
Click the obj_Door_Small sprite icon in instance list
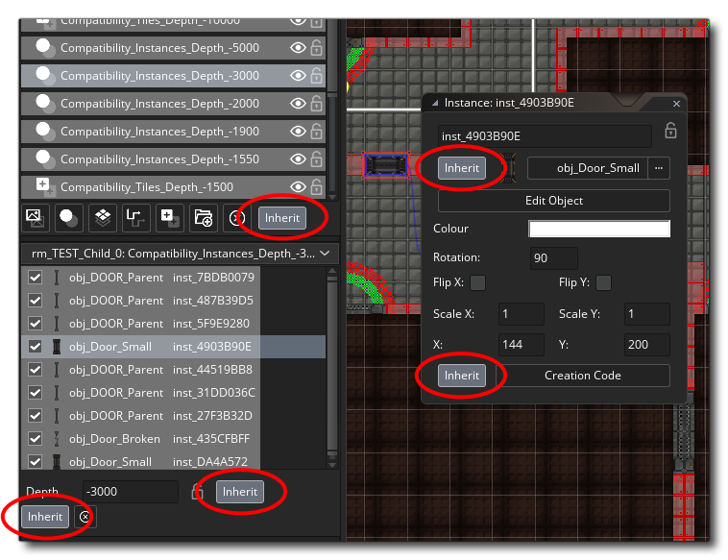click(x=57, y=347)
